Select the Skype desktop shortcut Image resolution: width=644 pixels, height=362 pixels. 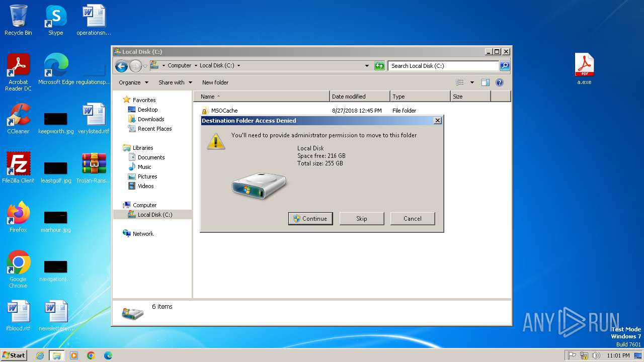(56, 20)
